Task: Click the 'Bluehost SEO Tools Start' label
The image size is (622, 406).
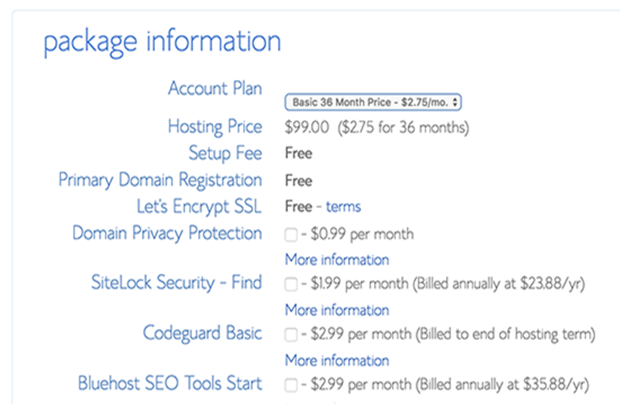Action: (x=170, y=383)
